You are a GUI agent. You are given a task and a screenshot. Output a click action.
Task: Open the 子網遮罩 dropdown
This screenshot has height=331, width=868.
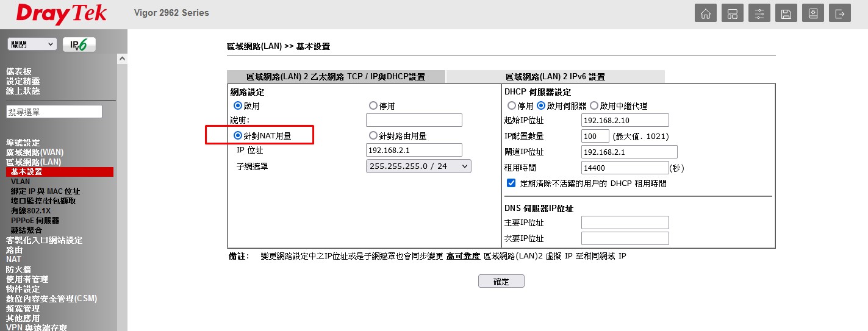point(418,166)
